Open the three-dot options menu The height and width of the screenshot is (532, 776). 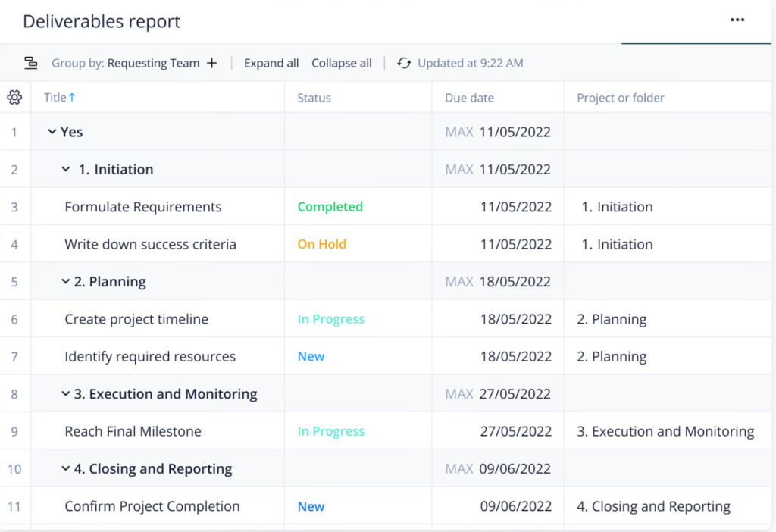[737, 20]
